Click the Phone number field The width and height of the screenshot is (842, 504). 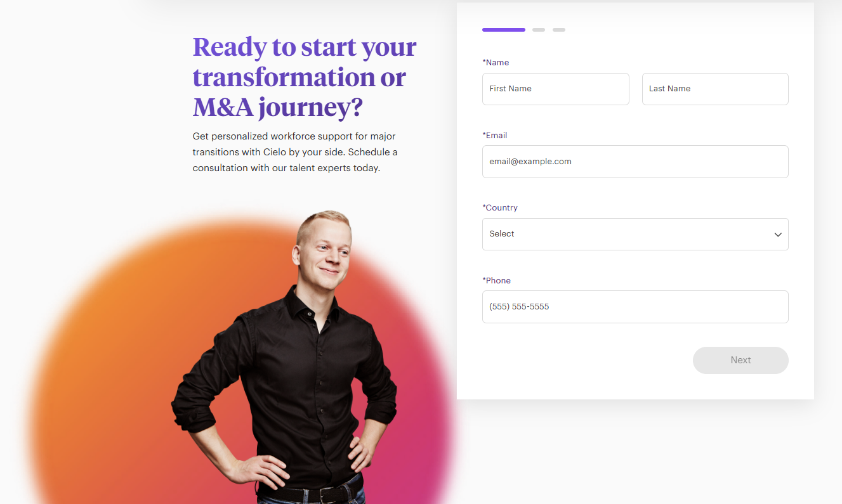(x=635, y=307)
